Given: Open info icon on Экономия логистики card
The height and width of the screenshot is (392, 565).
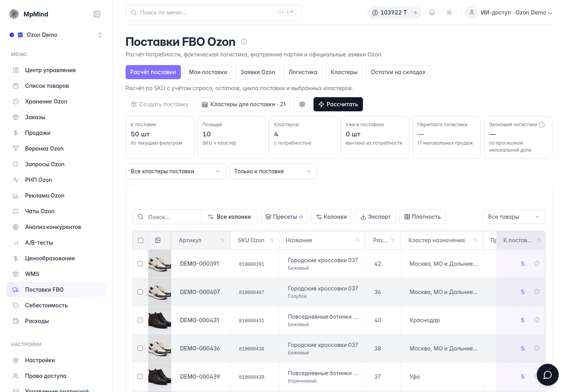Looking at the screenshot, I should click(x=542, y=125).
